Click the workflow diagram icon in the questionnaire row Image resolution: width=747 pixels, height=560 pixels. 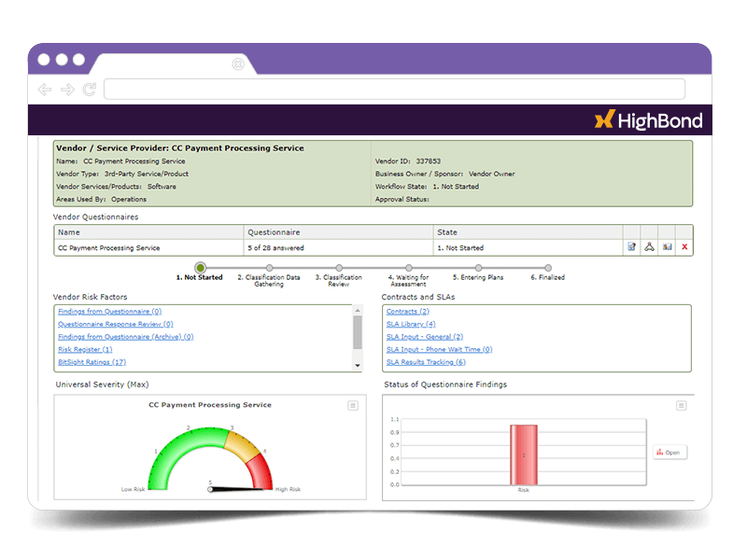(x=649, y=246)
